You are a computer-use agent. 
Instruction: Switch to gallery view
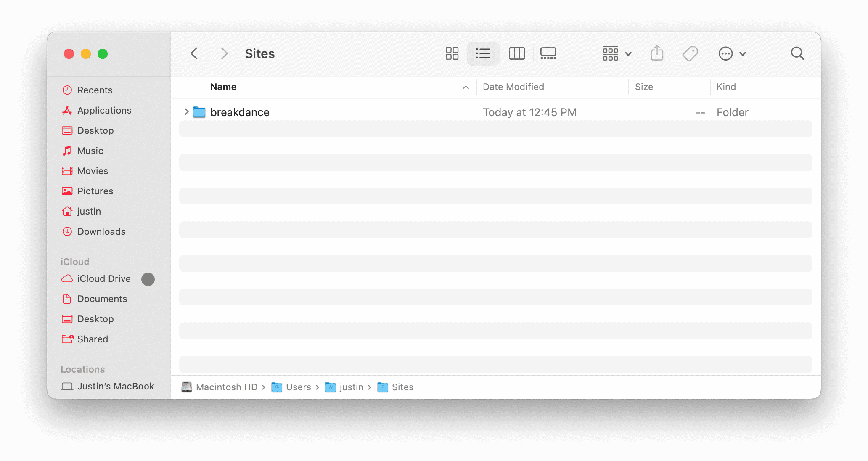pos(548,53)
